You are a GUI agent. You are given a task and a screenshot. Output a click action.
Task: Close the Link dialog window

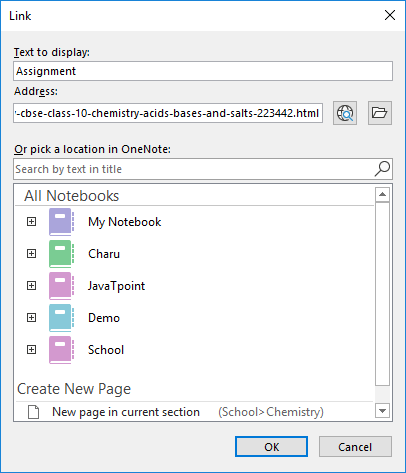(x=390, y=15)
